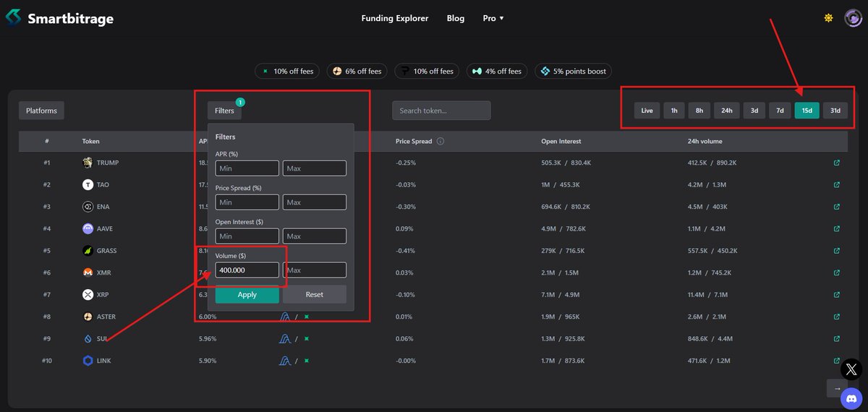Click the Open Interest Min field
Viewport: 868px width, 412px height.
click(x=247, y=236)
